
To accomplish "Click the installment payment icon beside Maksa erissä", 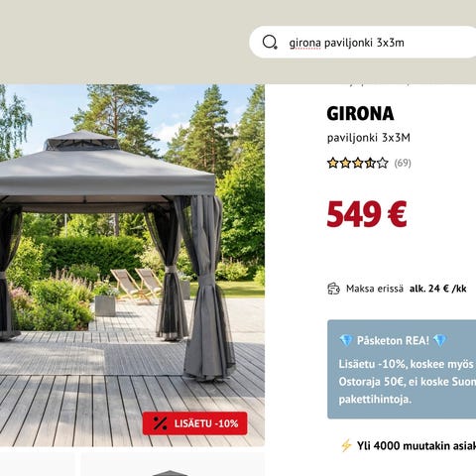I will point(333,289).
